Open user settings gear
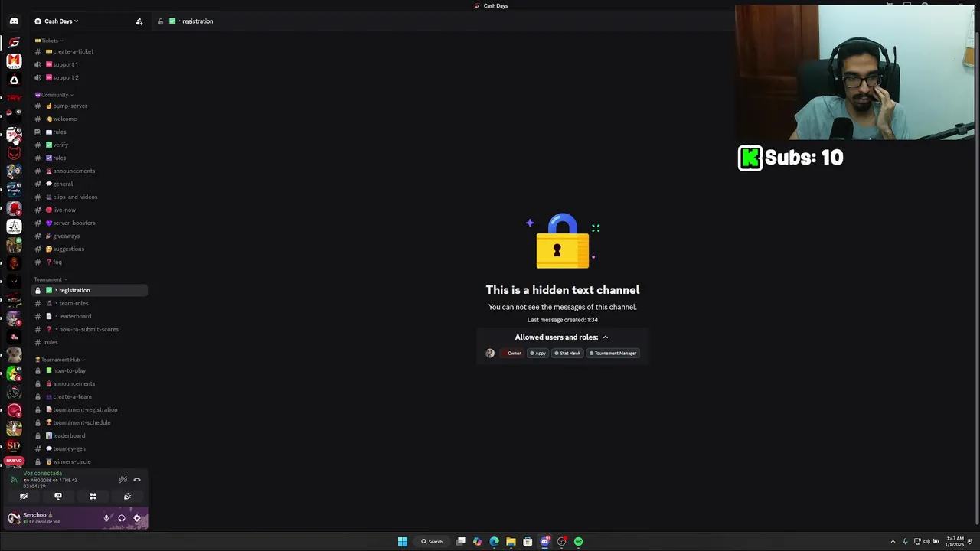 137,518
